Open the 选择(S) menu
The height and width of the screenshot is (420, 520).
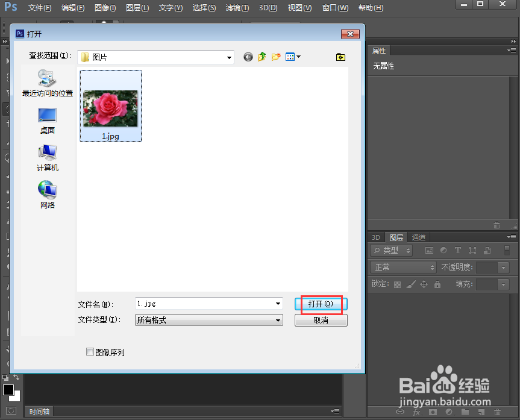tap(204, 8)
